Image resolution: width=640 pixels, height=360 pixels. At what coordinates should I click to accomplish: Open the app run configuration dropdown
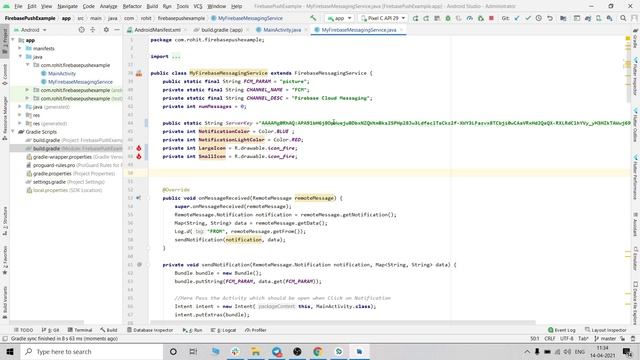pos(339,18)
